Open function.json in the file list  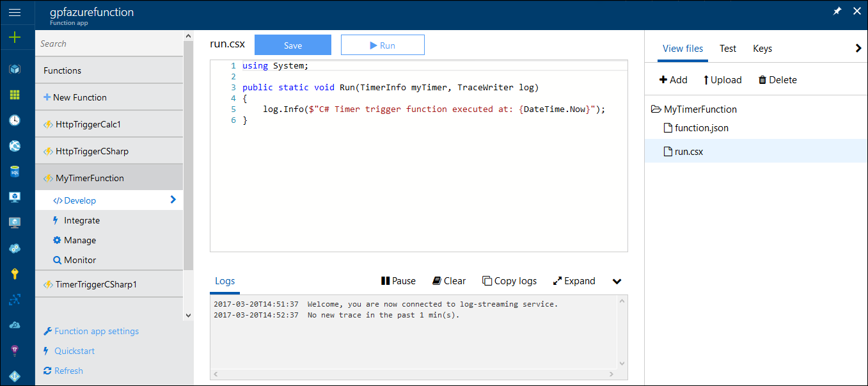point(696,128)
